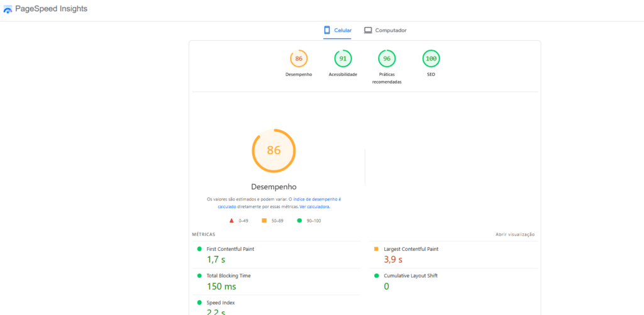The image size is (644, 315).
Task: Click the PageSpeed Insights title text
Action: pos(52,9)
